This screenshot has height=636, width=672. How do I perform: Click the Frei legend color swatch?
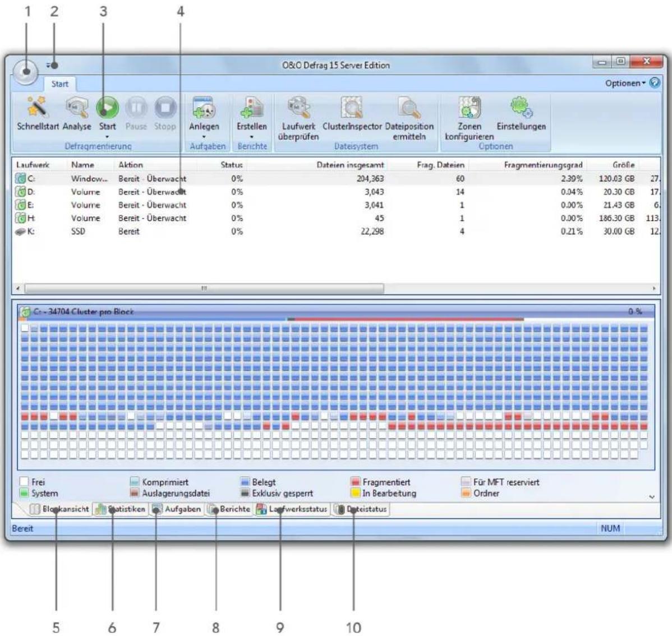coord(25,482)
